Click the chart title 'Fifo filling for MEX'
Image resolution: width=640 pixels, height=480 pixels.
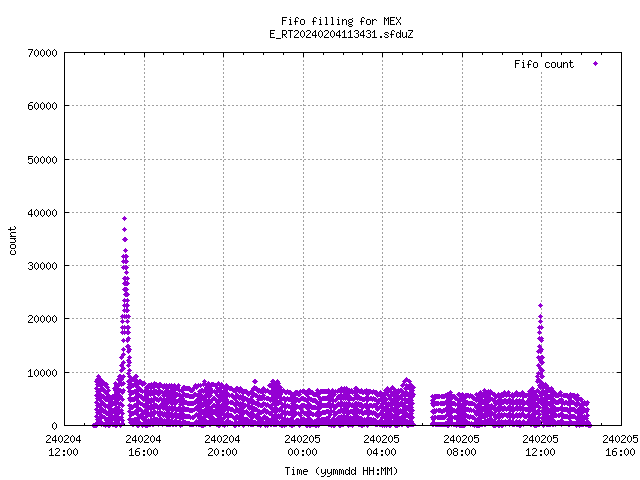click(x=341, y=21)
